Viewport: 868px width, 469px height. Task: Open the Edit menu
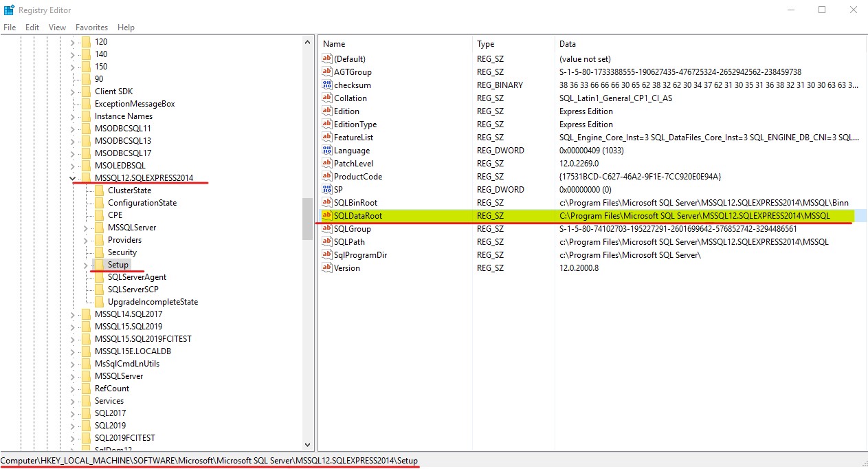pyautogui.click(x=32, y=28)
